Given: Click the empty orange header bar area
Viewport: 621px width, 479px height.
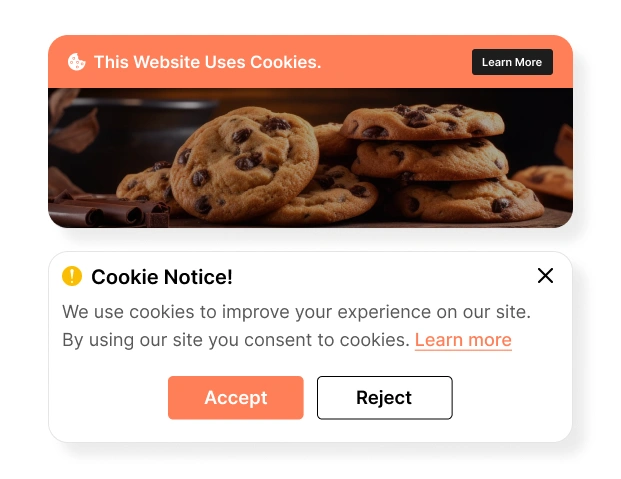Looking at the screenshot, I should click(396, 62).
